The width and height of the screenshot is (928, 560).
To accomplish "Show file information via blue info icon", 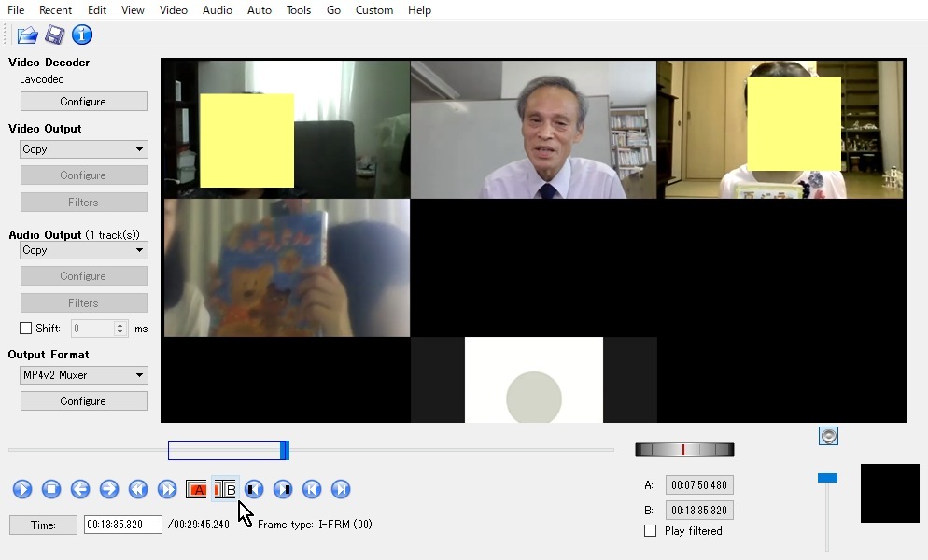I will tap(82, 35).
